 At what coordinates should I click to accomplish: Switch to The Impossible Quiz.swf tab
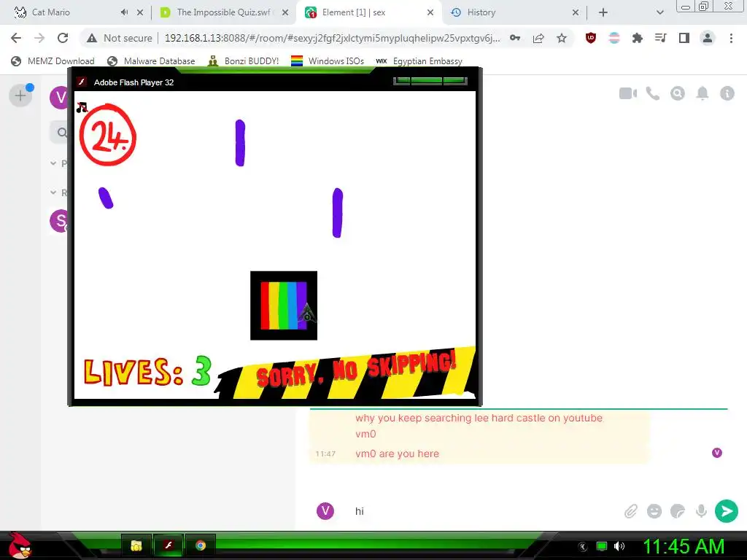(x=223, y=12)
